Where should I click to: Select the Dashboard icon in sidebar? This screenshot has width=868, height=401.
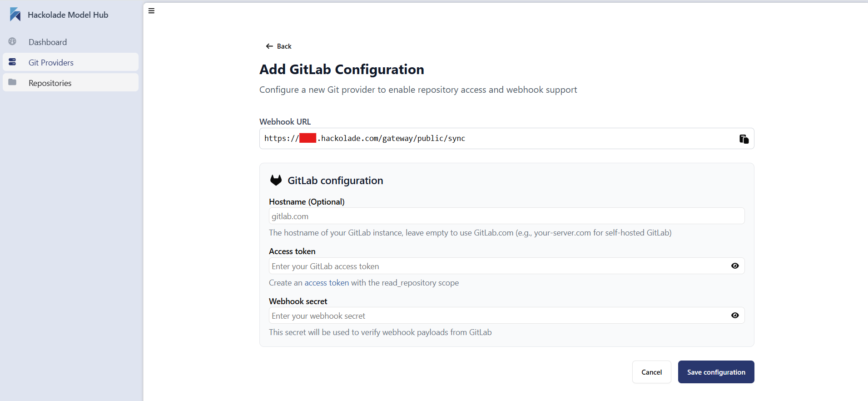[x=13, y=41]
